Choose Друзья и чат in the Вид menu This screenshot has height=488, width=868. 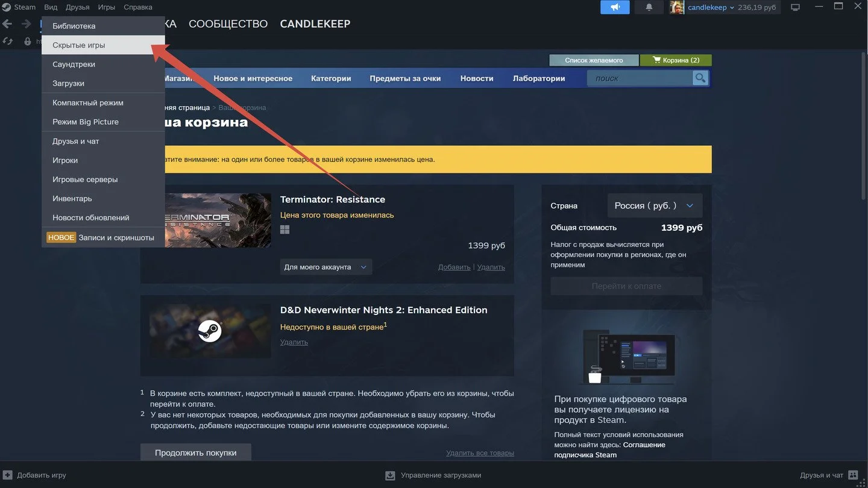pos(103,142)
